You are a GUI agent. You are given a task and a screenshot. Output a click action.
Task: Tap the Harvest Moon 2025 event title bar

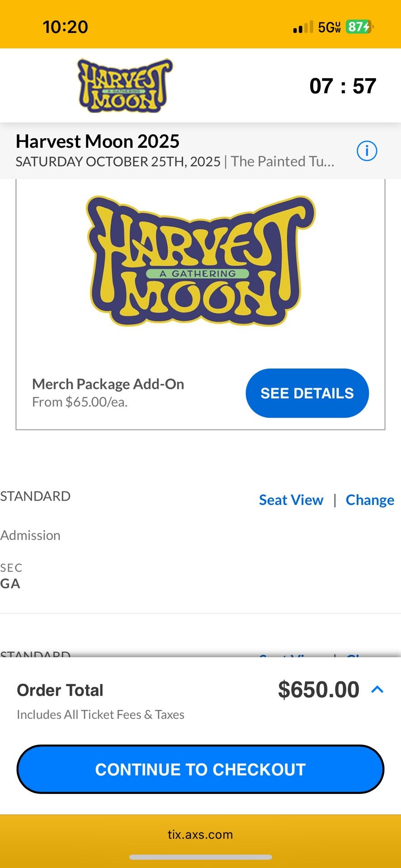(x=98, y=141)
